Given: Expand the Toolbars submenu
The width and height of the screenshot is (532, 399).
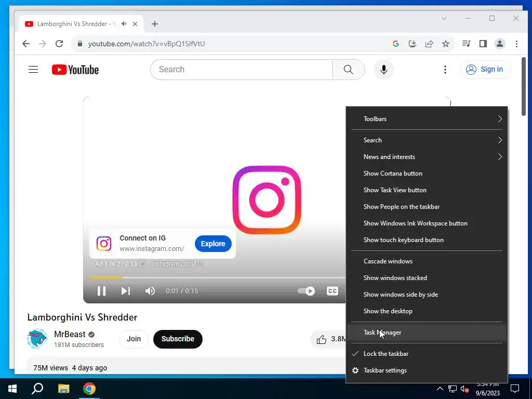Looking at the screenshot, I should [427, 119].
